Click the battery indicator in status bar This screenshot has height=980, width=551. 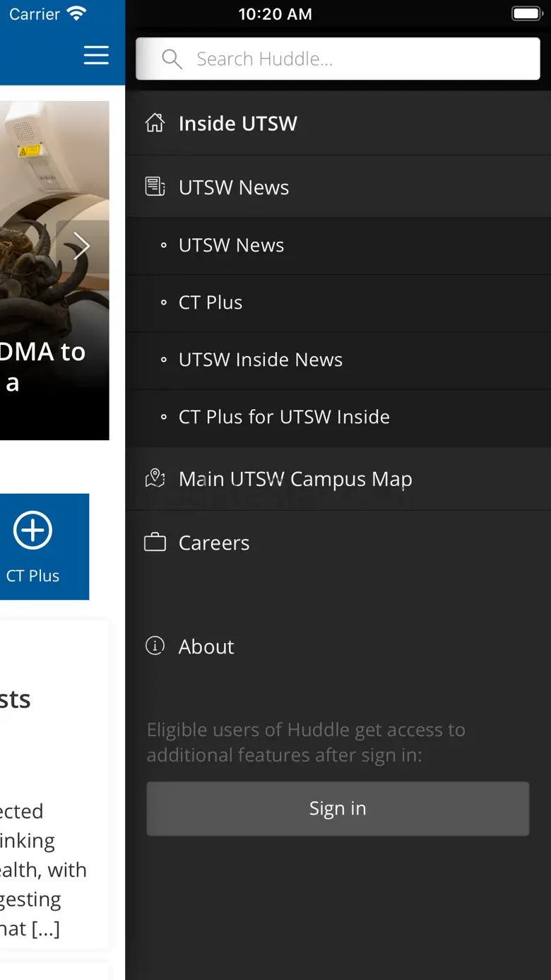[526, 13]
